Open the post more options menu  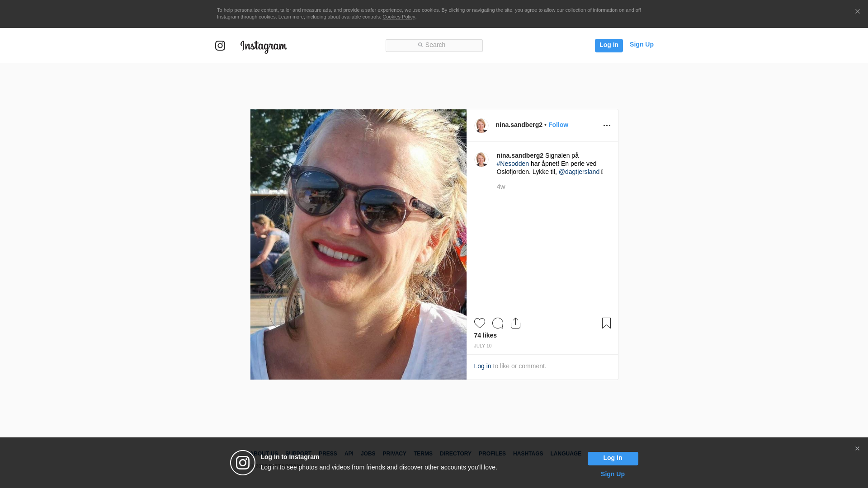[x=607, y=125]
